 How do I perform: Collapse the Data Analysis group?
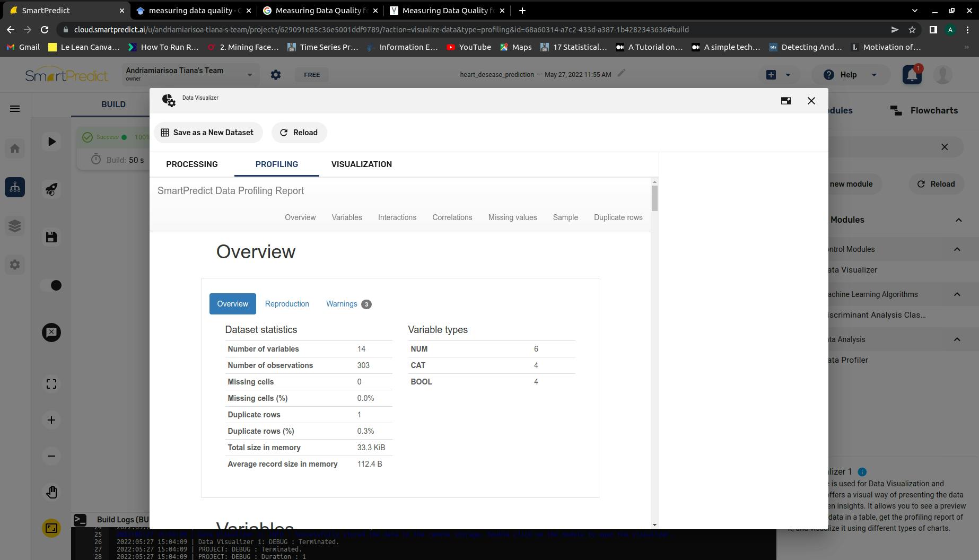[957, 339]
